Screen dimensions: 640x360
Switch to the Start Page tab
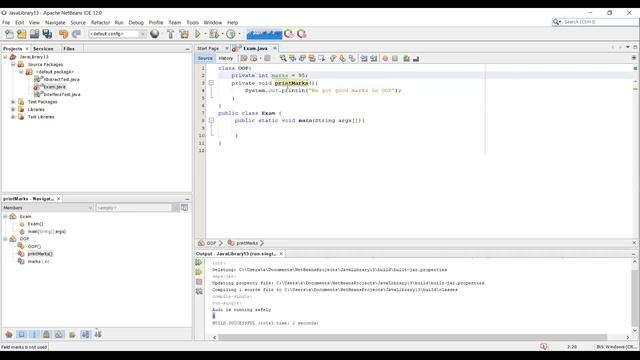[208, 48]
